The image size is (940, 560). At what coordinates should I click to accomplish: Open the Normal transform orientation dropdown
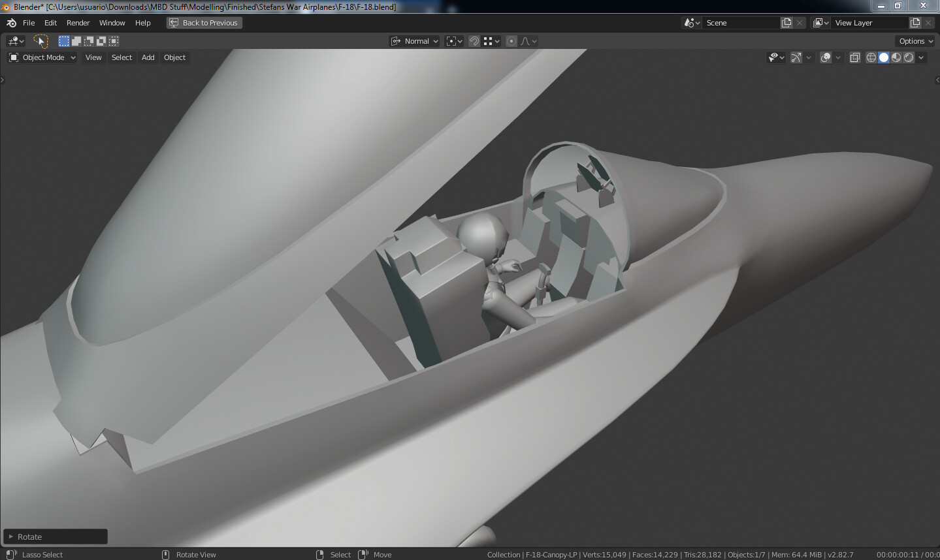tap(415, 41)
